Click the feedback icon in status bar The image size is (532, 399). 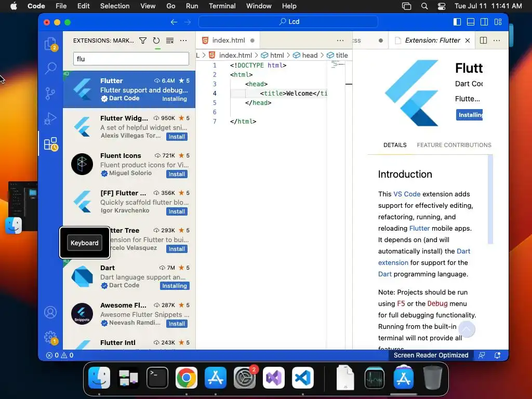tap(482, 355)
